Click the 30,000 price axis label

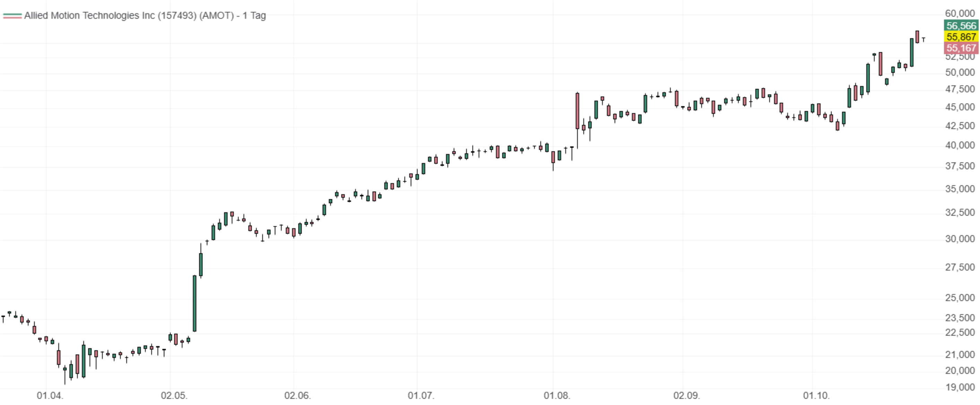click(960, 239)
